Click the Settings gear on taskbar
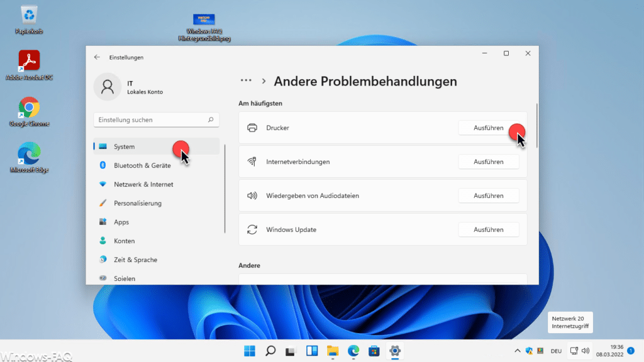 pos(395,351)
